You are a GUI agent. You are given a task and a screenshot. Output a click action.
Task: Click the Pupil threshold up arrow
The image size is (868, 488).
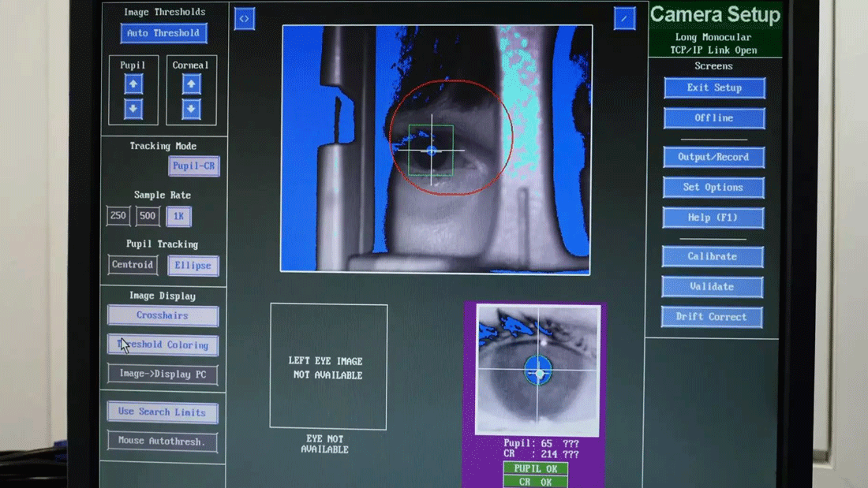[133, 84]
